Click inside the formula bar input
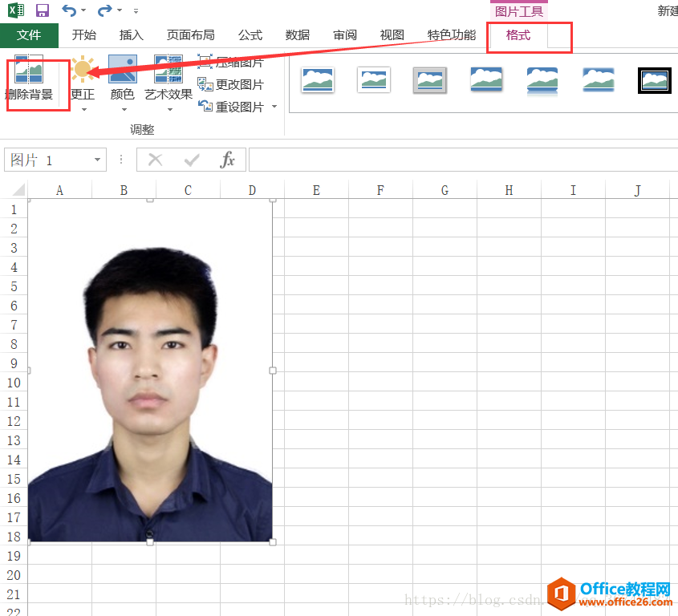Viewport: 678px width, 616px height. coord(463,160)
